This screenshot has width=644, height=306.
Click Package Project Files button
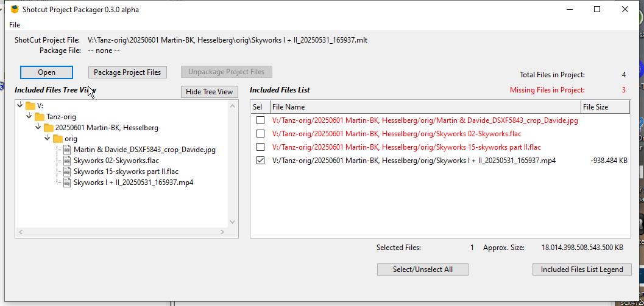click(127, 72)
